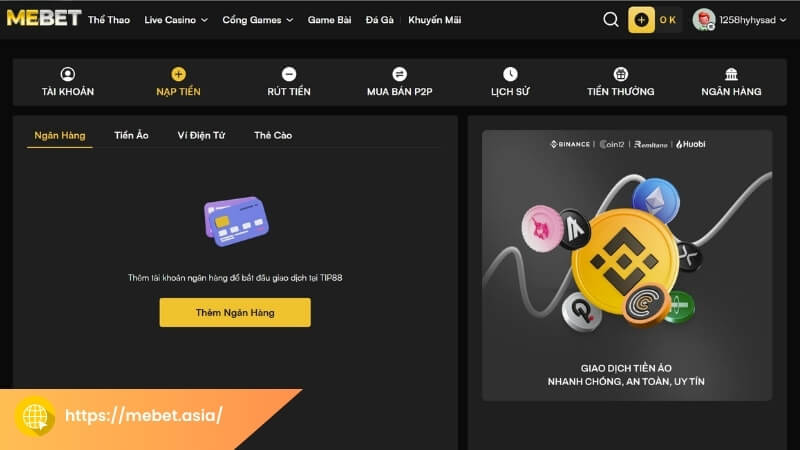Switch to the Tiền Ảo tab
Viewport: 800px width, 450px height.
click(x=131, y=135)
